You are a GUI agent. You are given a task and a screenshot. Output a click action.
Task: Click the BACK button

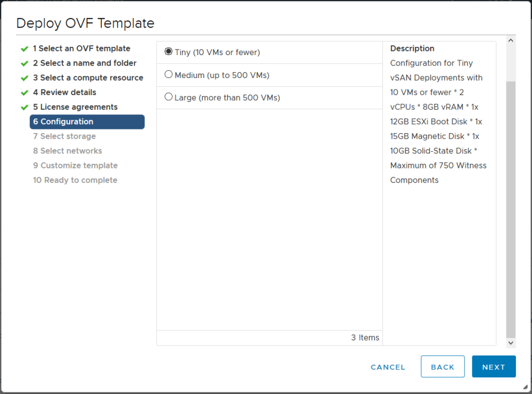[x=443, y=366]
